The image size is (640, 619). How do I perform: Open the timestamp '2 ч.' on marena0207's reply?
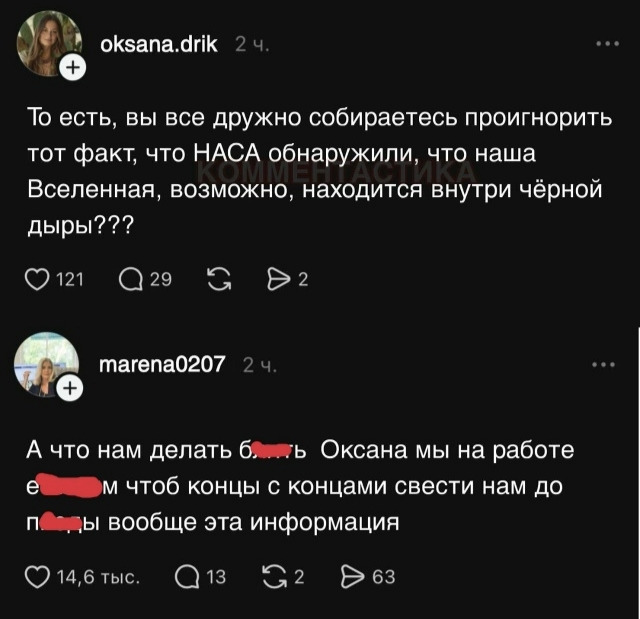pos(260,366)
